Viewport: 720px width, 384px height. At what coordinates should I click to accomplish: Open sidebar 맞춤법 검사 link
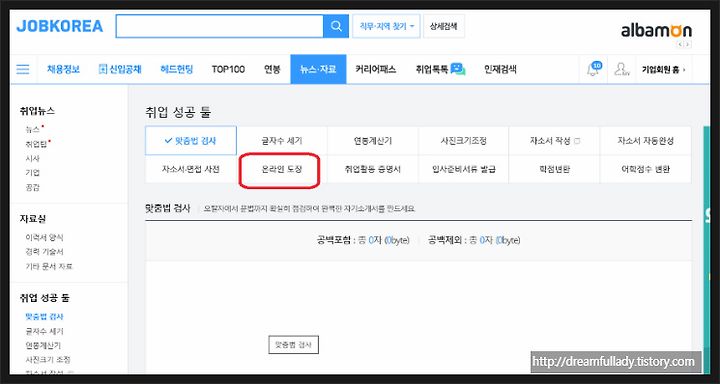45,316
